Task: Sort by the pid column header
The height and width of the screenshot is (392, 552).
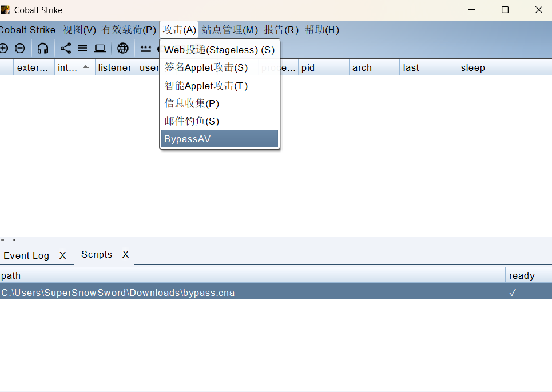Action: coord(324,67)
